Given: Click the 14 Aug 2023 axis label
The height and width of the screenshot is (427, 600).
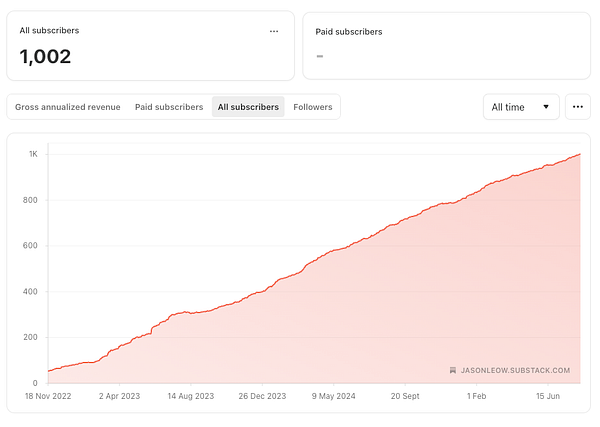Looking at the screenshot, I should [191, 396].
